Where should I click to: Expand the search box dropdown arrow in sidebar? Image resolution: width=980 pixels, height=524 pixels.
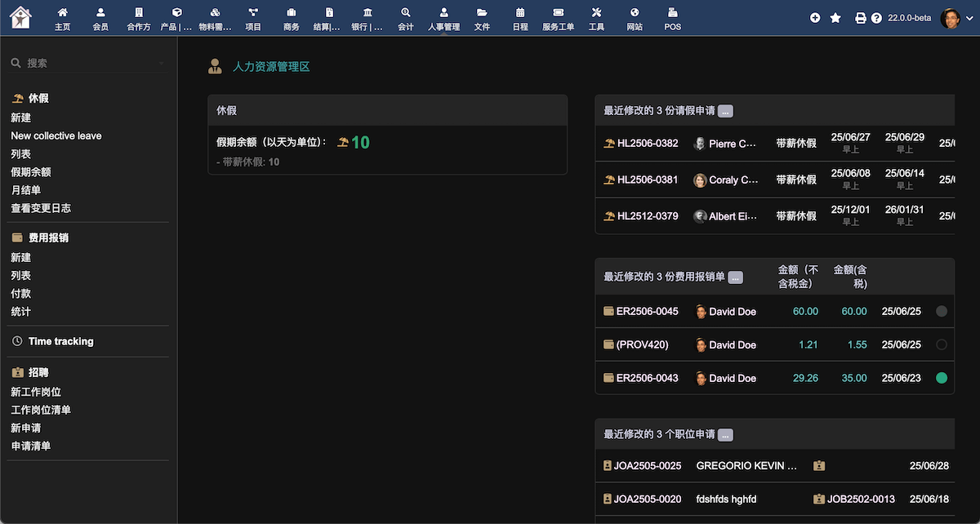coord(161,63)
